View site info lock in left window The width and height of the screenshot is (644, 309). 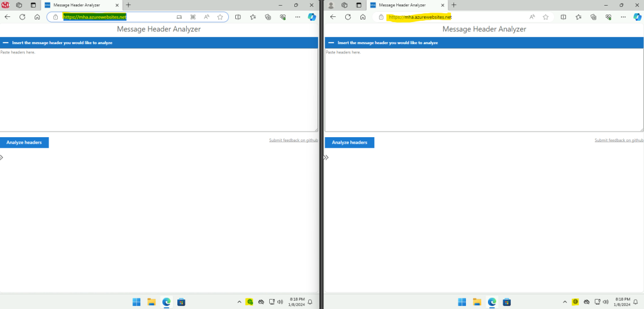coord(55,17)
